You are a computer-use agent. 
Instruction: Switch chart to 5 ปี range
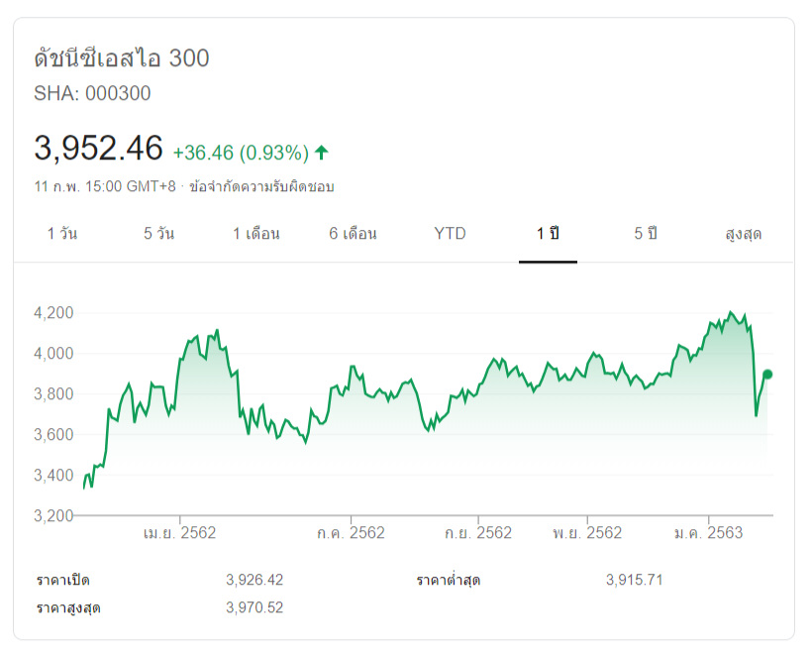pos(646,234)
